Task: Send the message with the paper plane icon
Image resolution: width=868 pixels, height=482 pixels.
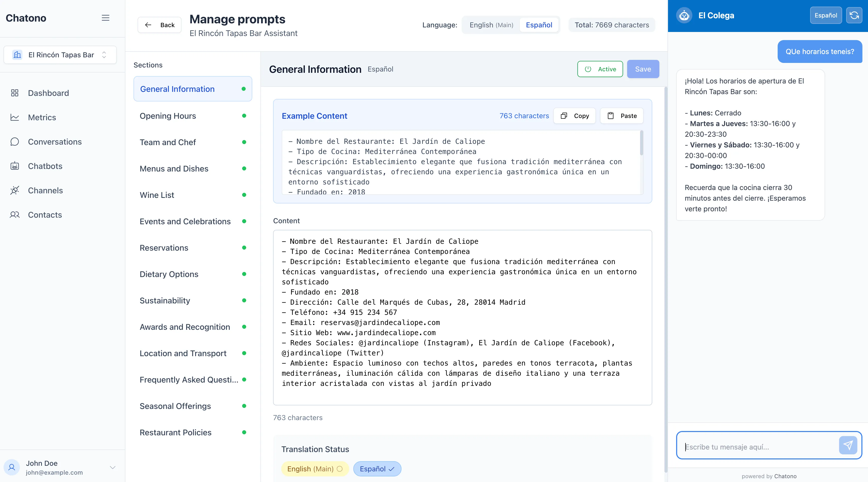Action: (848, 445)
